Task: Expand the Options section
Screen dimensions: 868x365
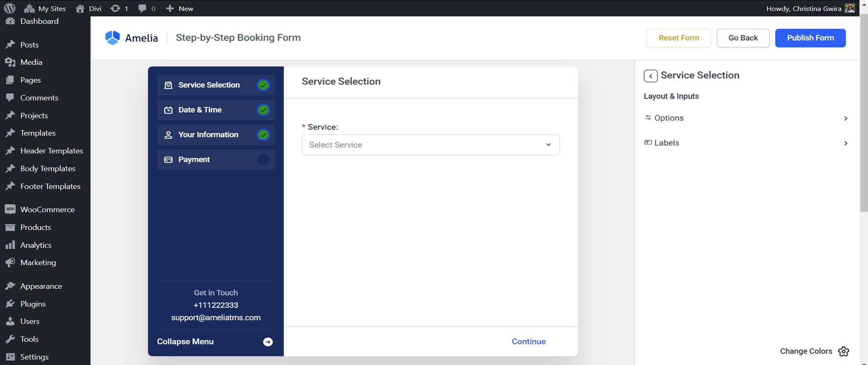Action: pos(746,118)
